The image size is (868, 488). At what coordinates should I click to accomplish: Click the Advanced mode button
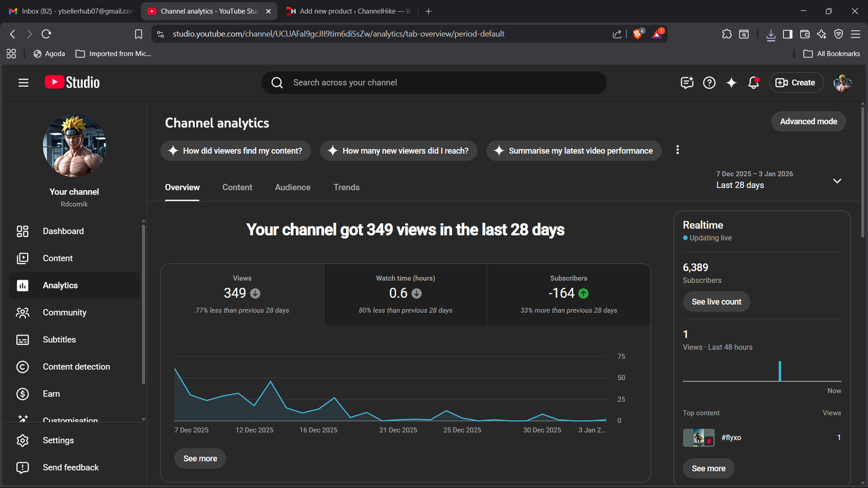pos(808,121)
